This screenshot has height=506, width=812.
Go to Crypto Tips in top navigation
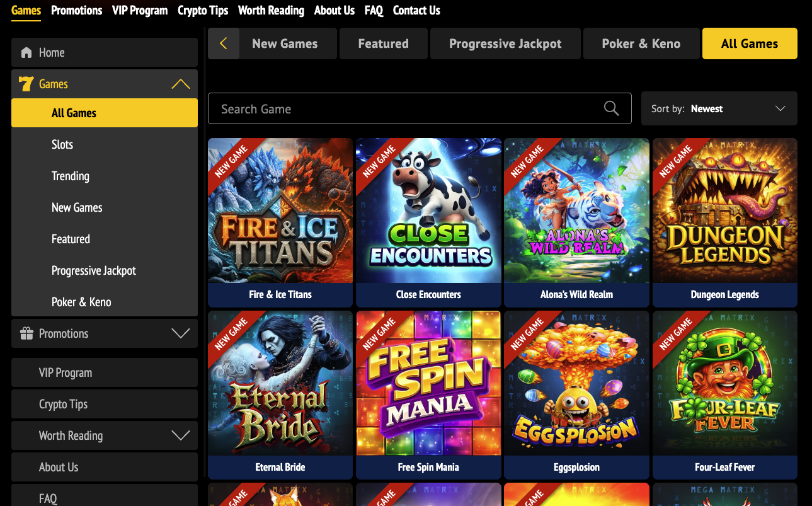[203, 10]
